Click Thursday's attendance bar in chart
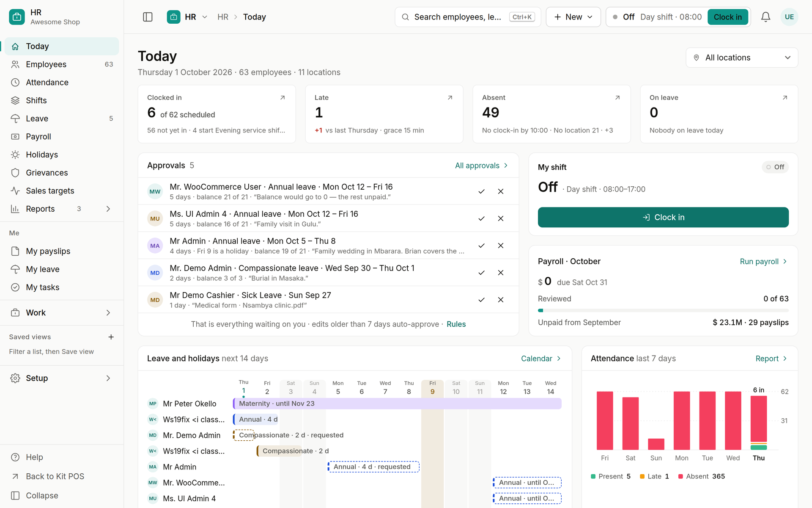 click(x=759, y=422)
